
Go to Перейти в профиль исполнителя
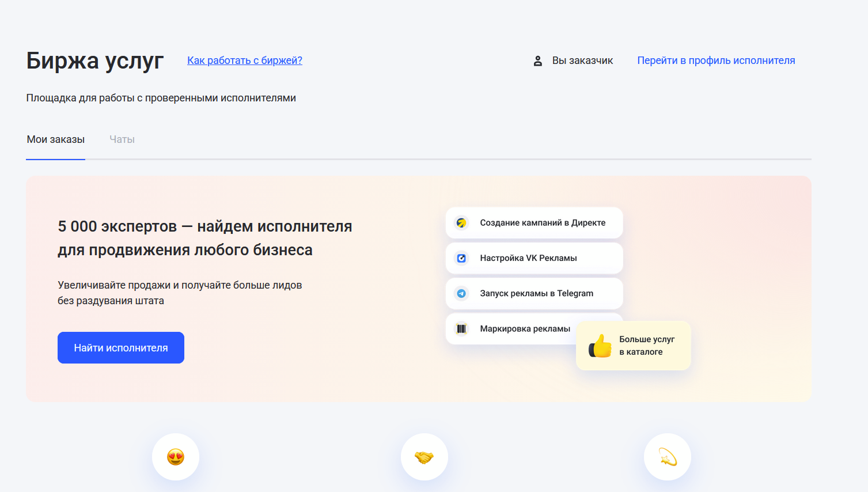tap(715, 60)
